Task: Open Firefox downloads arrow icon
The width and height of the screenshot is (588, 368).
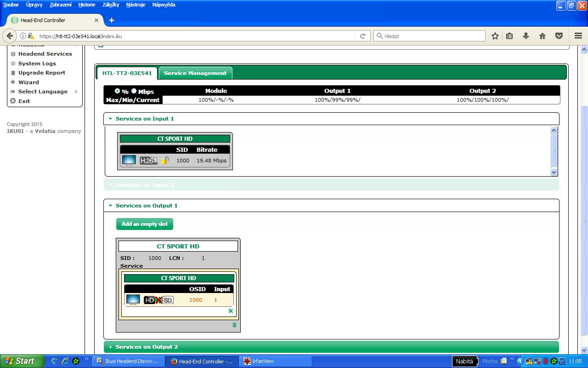Action: [526, 36]
